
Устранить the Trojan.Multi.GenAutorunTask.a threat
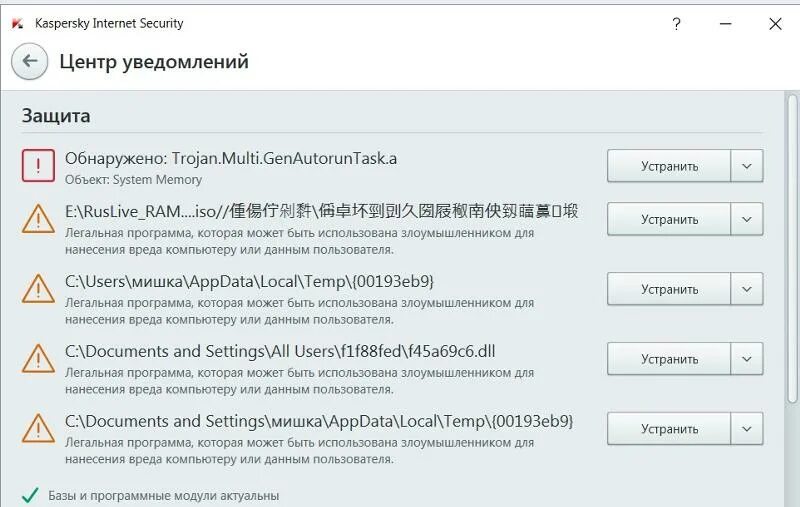(669, 166)
